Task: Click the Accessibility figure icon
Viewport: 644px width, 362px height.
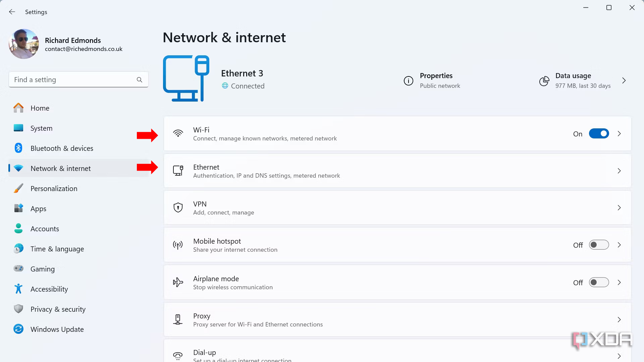Action: (18, 289)
